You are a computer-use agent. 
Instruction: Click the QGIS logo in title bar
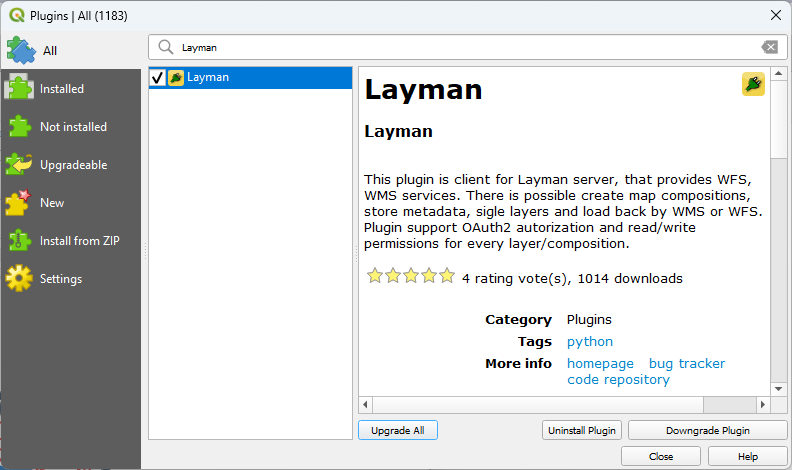pos(17,15)
